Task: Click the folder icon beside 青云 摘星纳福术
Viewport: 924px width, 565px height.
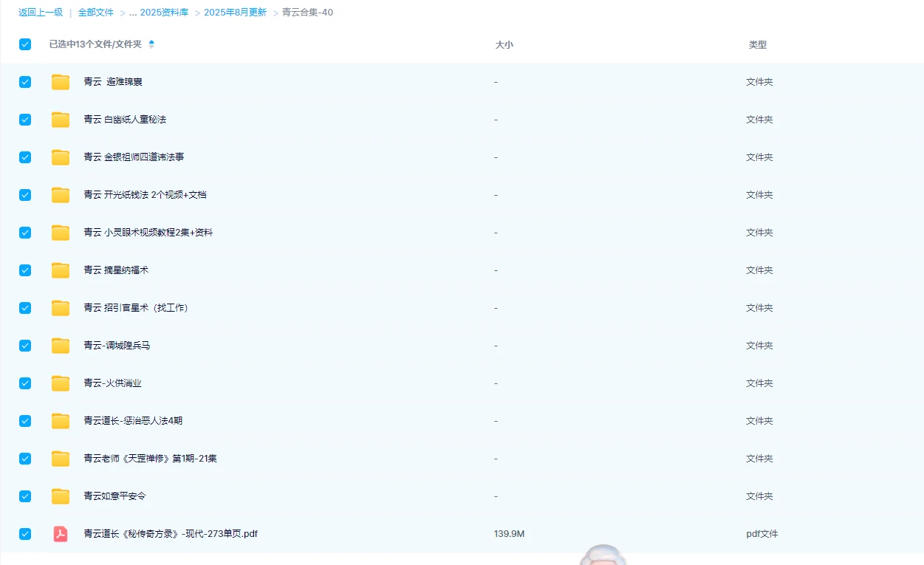Action: tap(61, 270)
